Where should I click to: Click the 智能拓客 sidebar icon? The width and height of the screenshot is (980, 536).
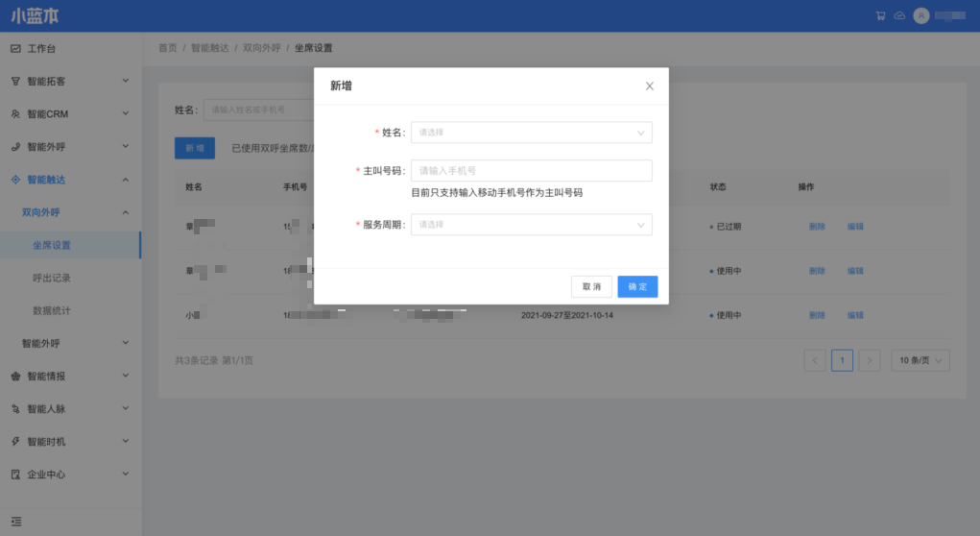point(15,82)
